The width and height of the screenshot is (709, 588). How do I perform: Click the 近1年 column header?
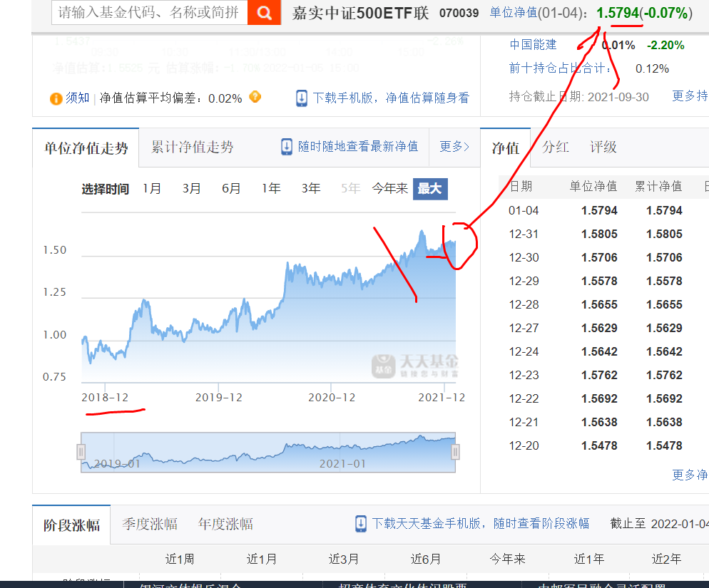click(588, 559)
